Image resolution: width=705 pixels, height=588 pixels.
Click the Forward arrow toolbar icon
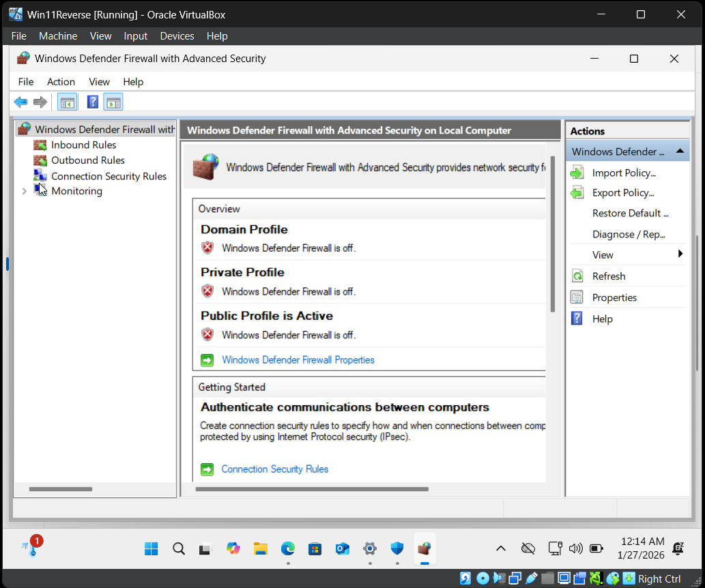[x=40, y=102]
